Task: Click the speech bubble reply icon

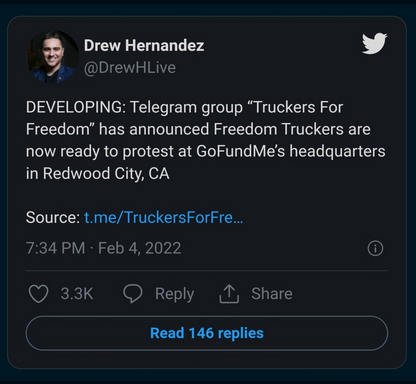Action: tap(133, 294)
